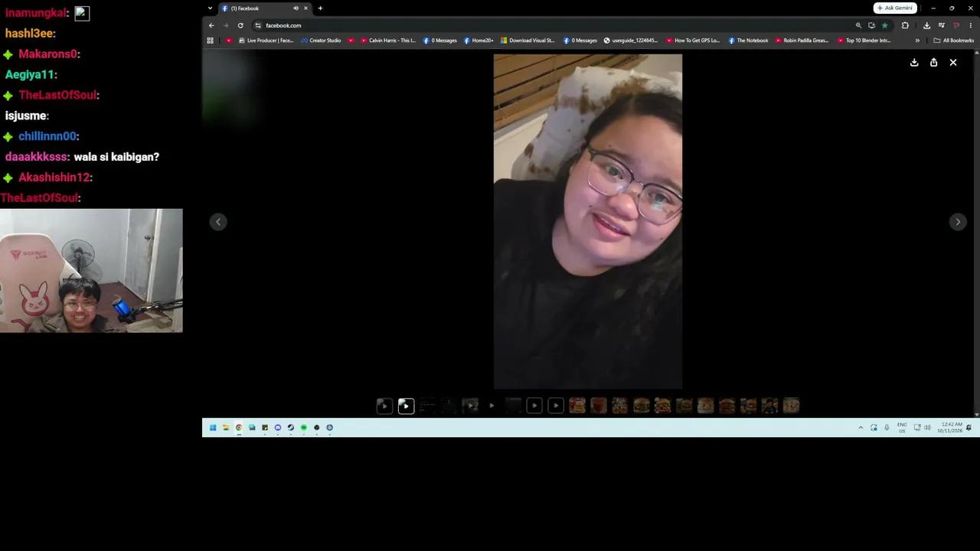980x551 pixels.
Task: Share the photo via the share icon
Action: tap(933, 63)
